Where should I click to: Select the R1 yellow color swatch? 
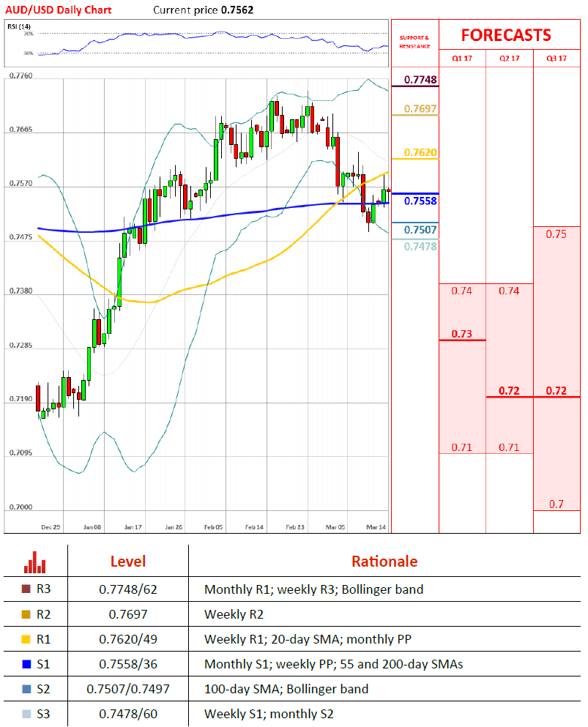(26, 639)
